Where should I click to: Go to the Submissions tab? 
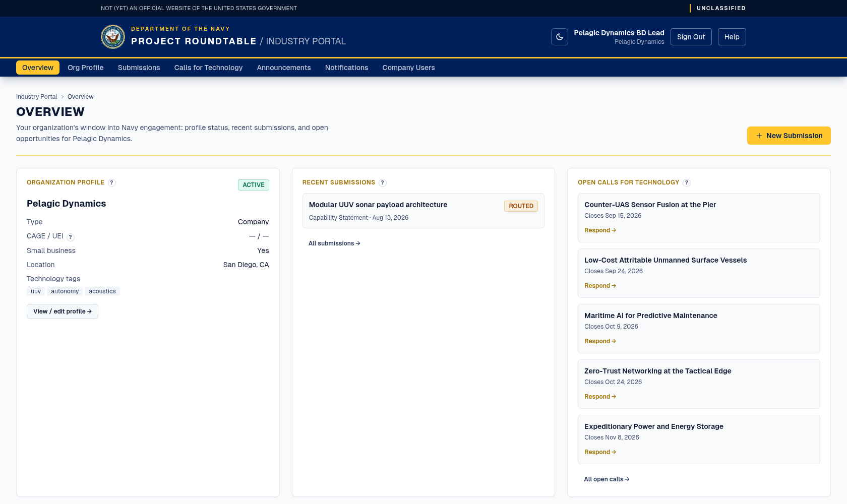(139, 68)
